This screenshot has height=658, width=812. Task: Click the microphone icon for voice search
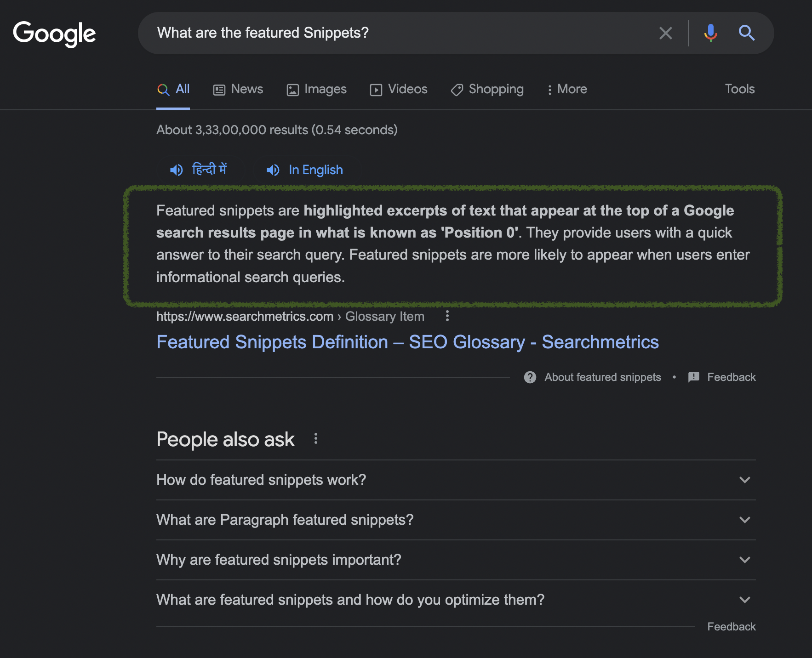click(x=710, y=33)
